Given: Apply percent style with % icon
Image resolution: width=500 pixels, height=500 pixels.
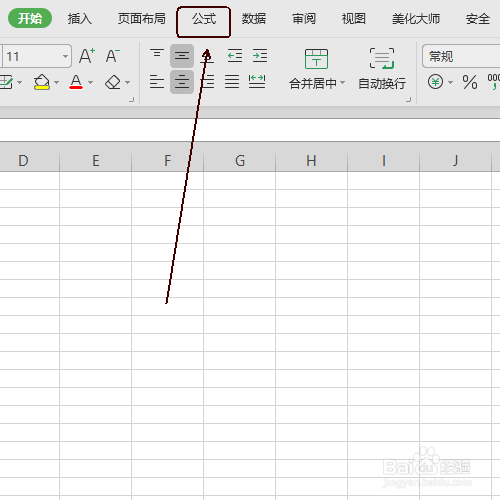Looking at the screenshot, I should (470, 82).
